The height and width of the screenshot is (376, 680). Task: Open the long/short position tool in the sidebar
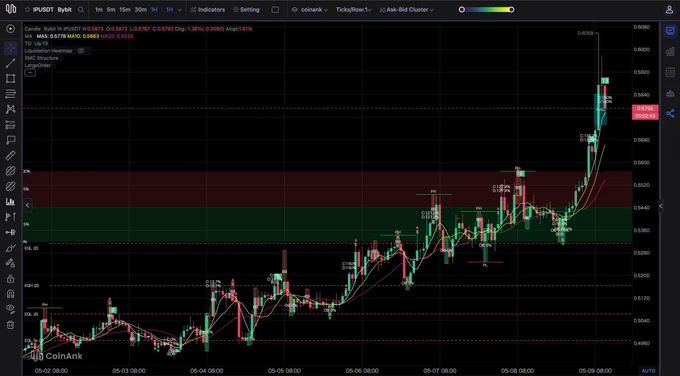[10, 125]
